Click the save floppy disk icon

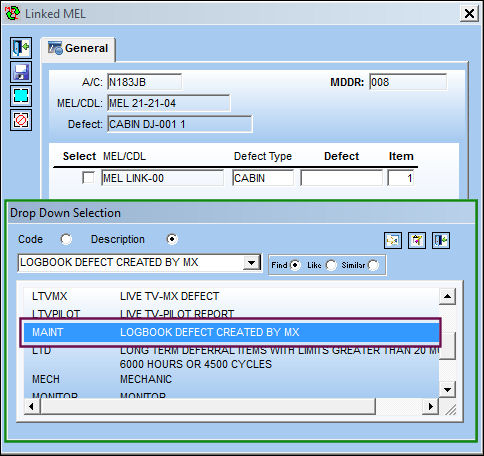click(21, 72)
